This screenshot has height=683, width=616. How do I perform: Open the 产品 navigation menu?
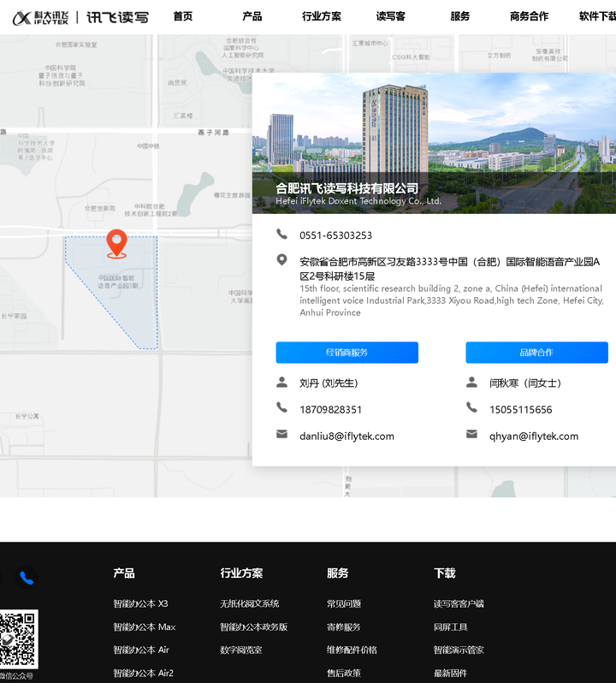252,16
